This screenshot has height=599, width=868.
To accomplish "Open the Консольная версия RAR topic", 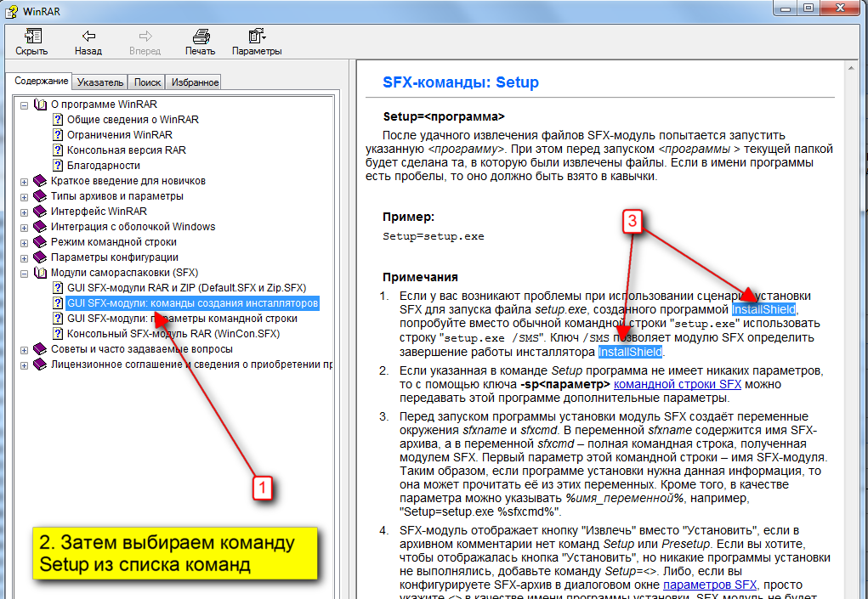I will [x=126, y=150].
